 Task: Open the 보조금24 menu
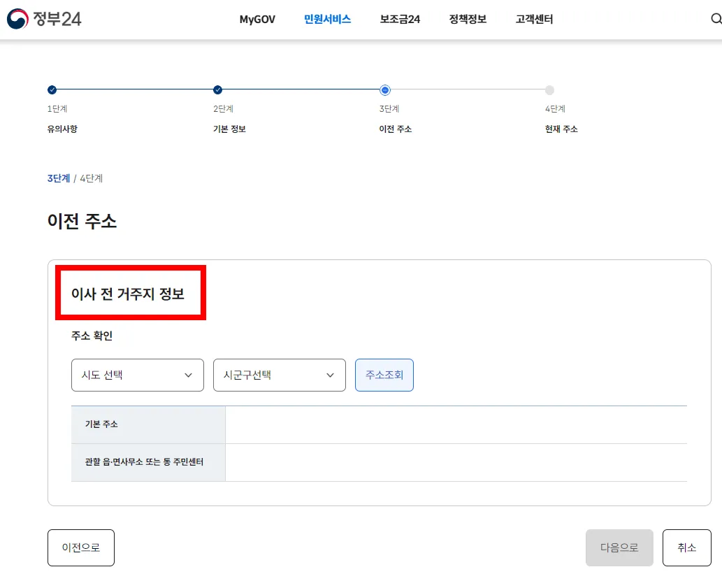[x=398, y=20]
